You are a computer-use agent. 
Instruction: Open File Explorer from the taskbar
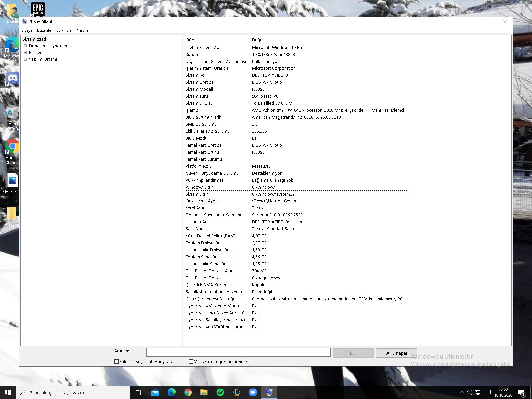click(204, 392)
